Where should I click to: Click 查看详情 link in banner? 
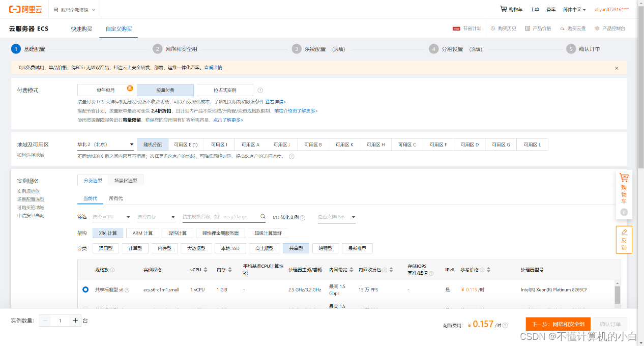pyautogui.click(x=213, y=68)
